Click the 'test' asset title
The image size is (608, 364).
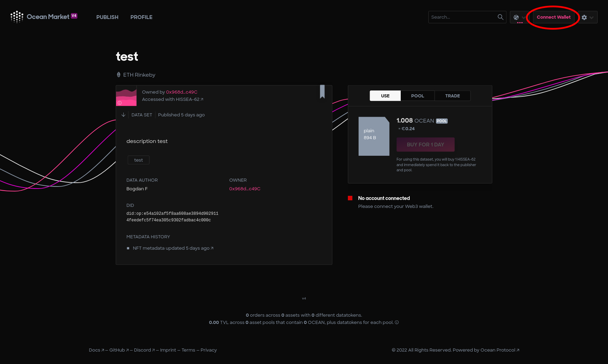[127, 56]
